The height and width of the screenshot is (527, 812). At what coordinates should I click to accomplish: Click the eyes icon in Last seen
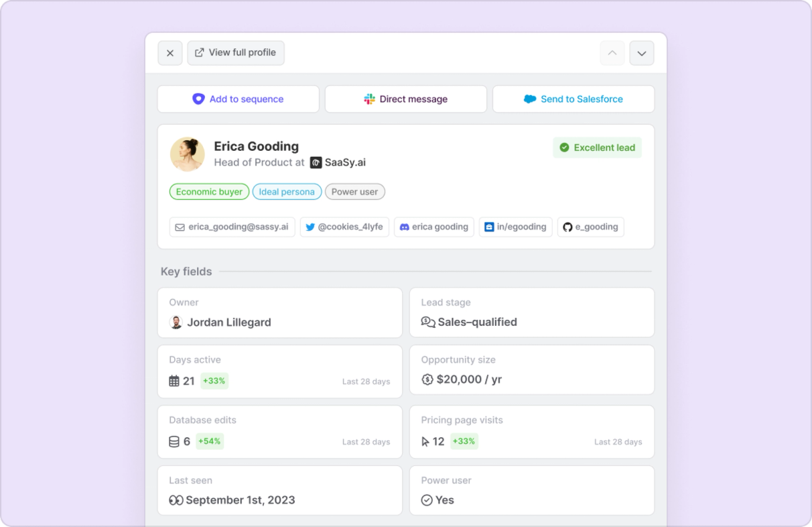(176, 500)
